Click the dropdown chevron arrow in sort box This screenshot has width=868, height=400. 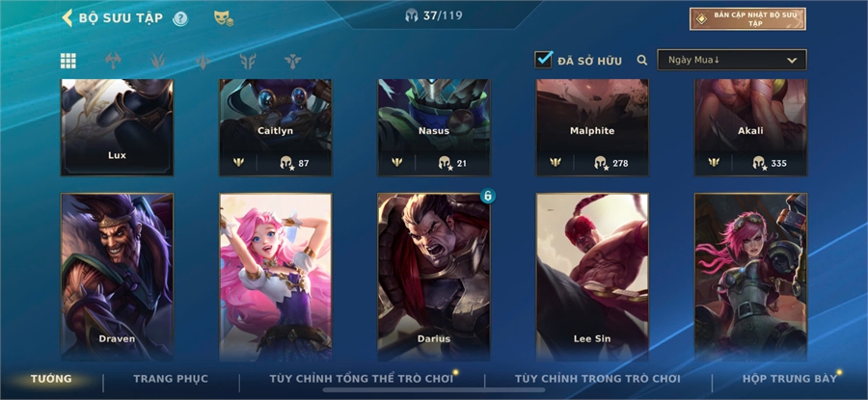click(792, 61)
